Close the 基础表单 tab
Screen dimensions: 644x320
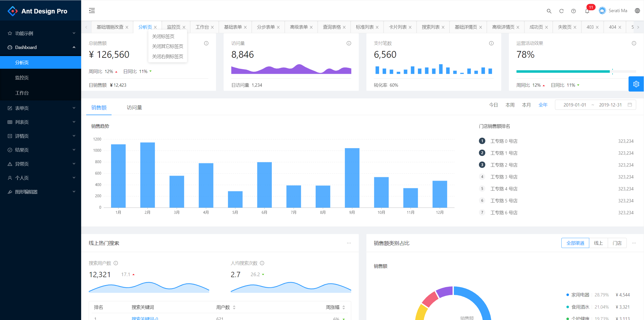click(245, 27)
